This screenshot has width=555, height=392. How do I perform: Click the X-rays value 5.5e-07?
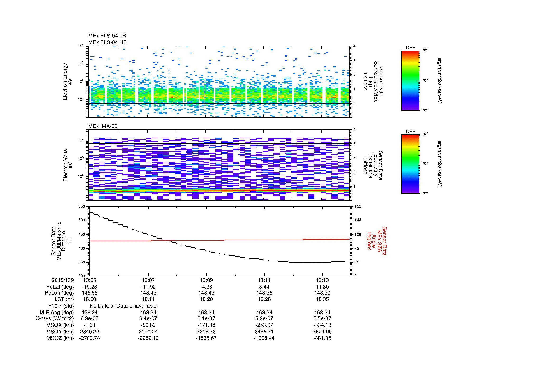pyautogui.click(x=322, y=318)
